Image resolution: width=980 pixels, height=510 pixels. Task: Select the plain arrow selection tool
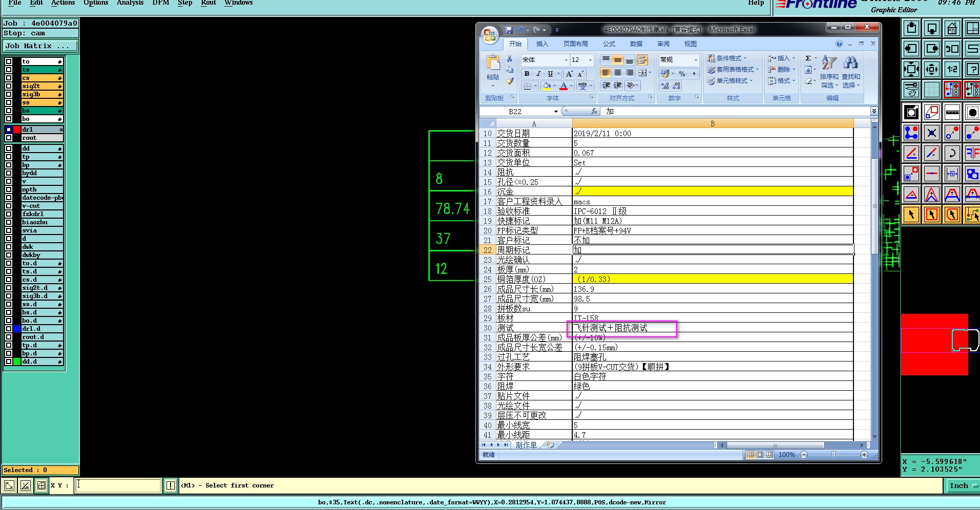click(911, 215)
